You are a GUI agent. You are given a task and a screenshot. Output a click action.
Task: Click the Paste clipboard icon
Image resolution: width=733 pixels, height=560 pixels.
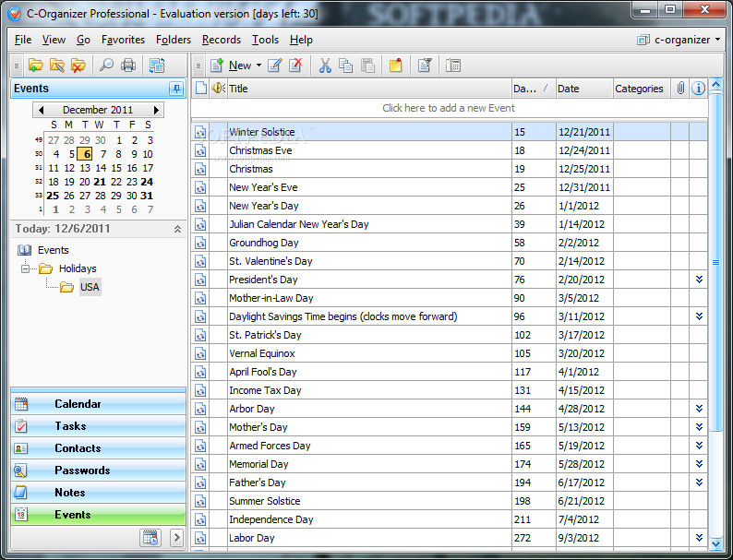368,66
